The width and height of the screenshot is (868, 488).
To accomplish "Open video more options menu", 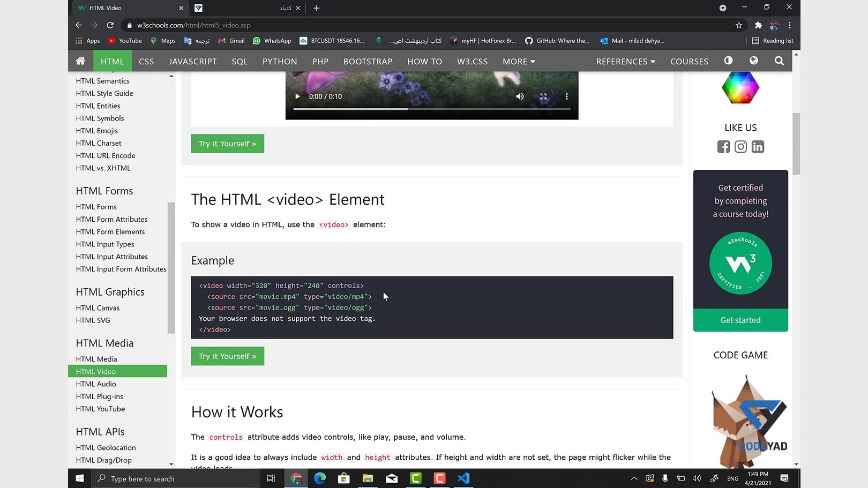I will point(566,96).
